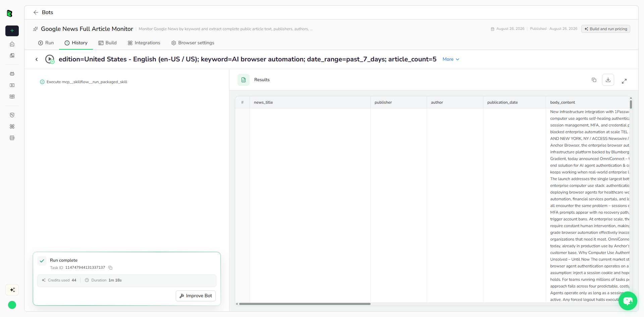The height and width of the screenshot is (317, 644).
Task: Copy results with the copy icon
Action: [x=594, y=80]
